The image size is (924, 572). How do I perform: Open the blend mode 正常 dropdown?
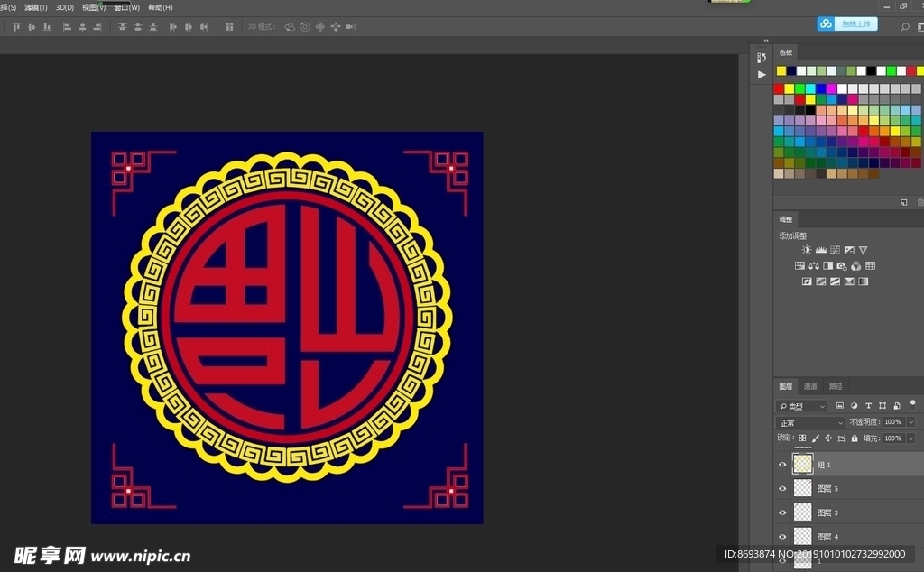coord(810,422)
